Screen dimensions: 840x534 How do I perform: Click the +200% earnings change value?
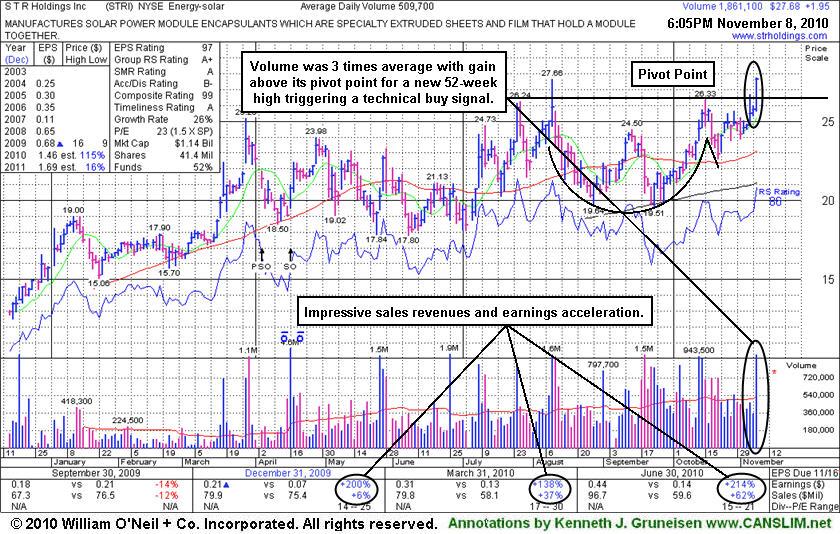pos(355,484)
